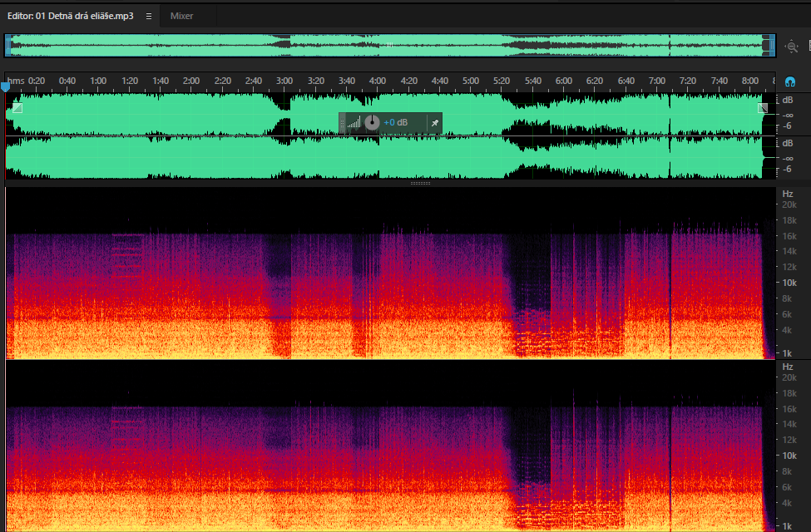Click the dB label of the lower channel scale
Screen dimensions: 811x532
click(x=788, y=143)
